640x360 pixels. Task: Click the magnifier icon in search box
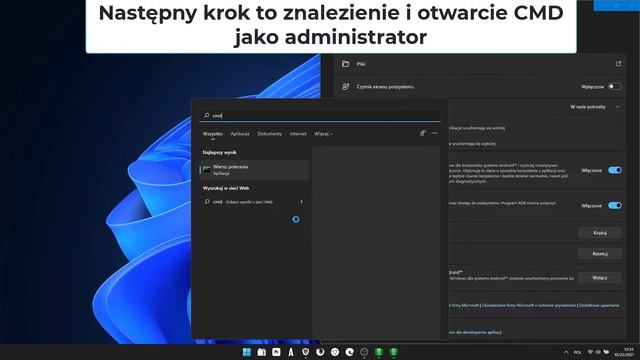[207, 116]
